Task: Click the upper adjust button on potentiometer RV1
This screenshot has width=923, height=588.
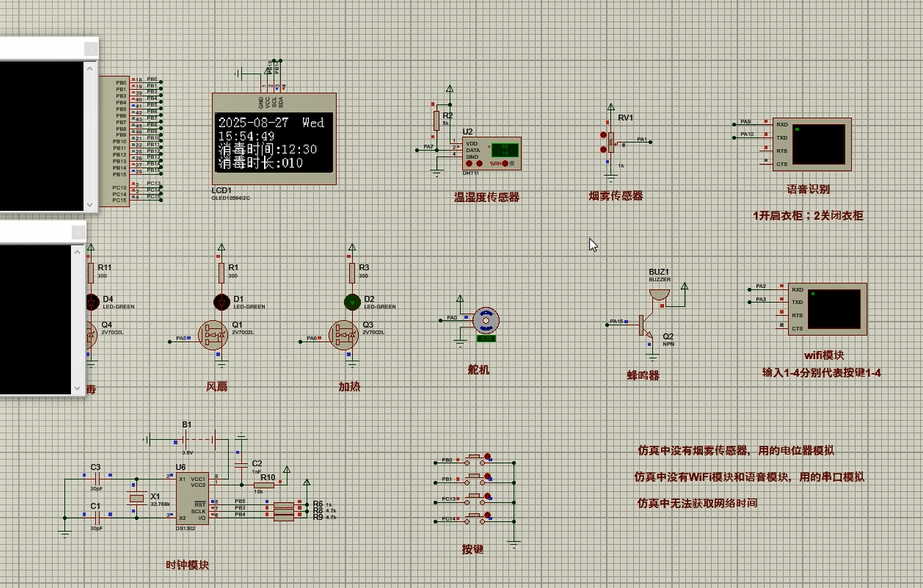Action: (603, 135)
